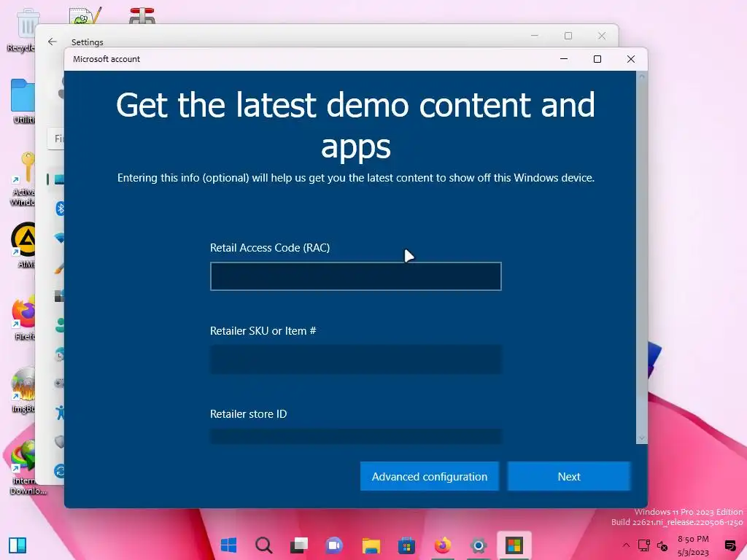Click the muted volume tray icon
The width and height of the screenshot is (747, 560).
coord(662,545)
